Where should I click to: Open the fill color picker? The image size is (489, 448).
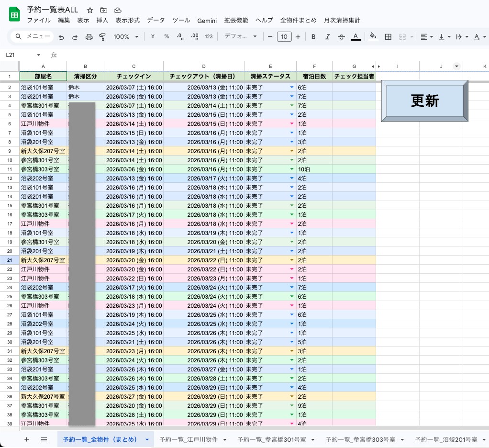point(373,36)
